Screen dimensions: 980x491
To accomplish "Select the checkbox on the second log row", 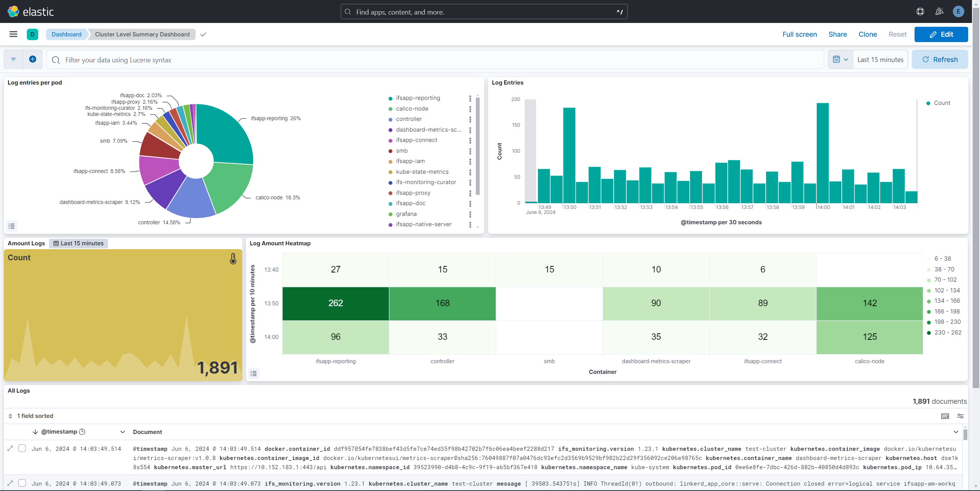I will click(22, 483).
